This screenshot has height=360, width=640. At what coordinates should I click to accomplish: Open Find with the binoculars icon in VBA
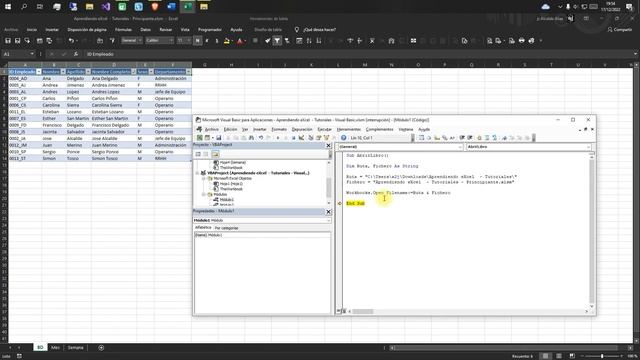[x=251, y=138]
